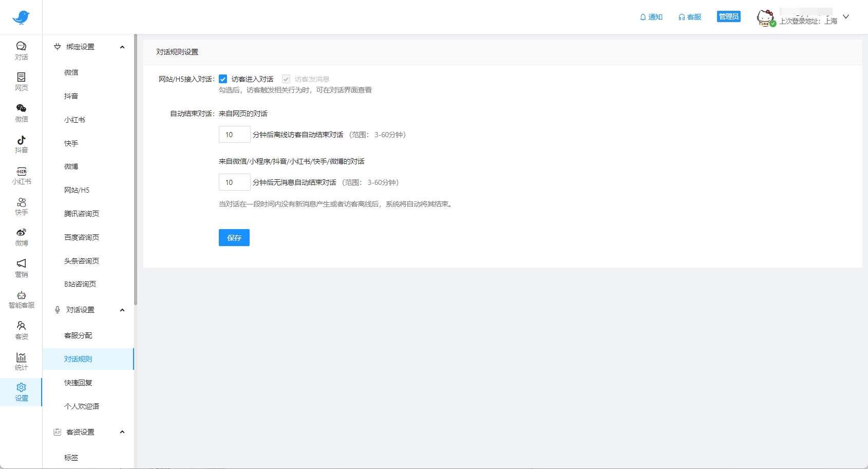Collapse the 客资设置 section
The image size is (868, 469).
tap(122, 432)
